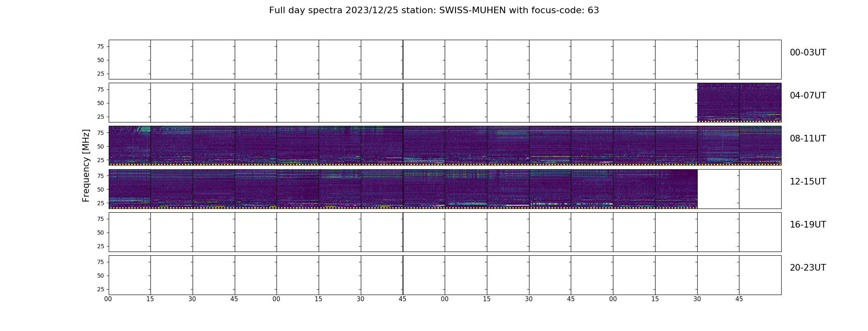Click the 50 tick of the 00-03UT row
868x331 pixels.
[100, 60]
